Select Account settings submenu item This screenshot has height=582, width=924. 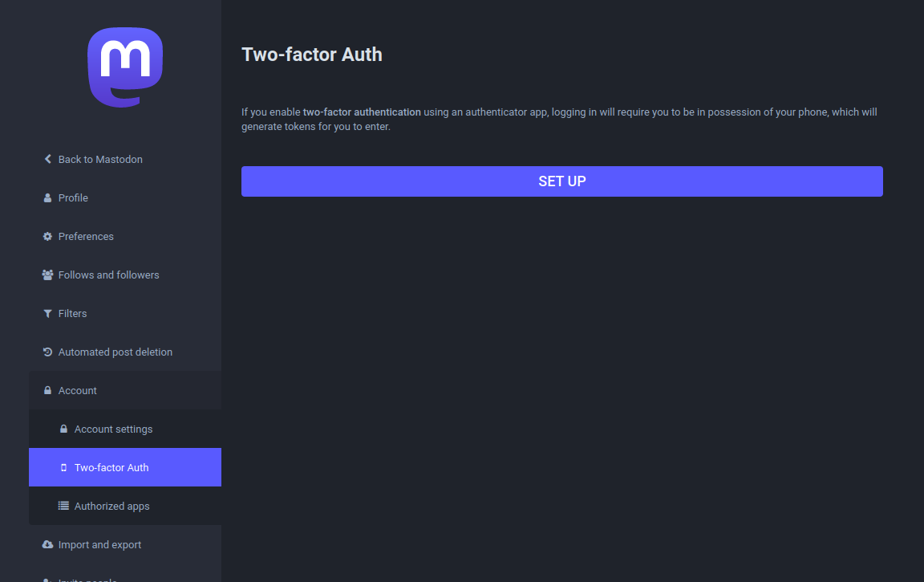113,429
